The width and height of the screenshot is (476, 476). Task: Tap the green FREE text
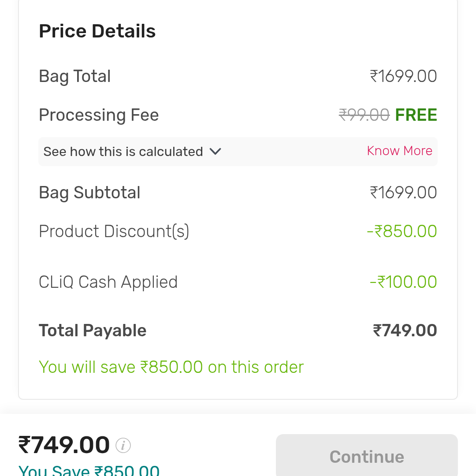point(416,115)
